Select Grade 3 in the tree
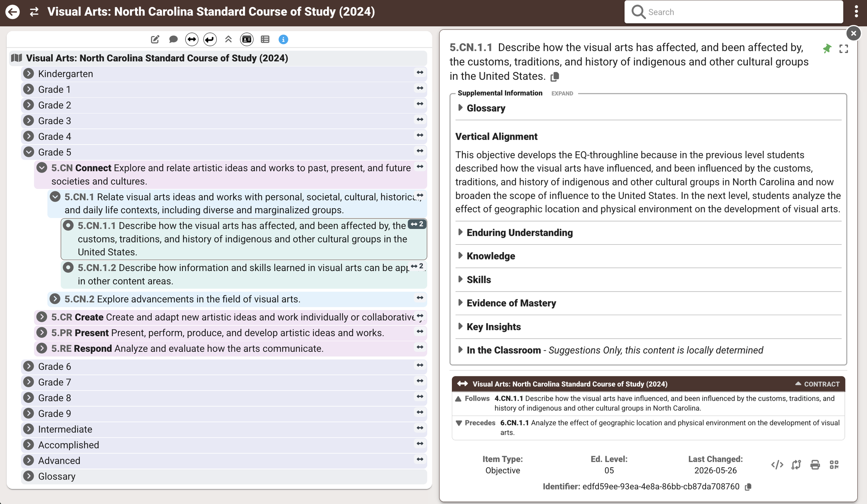 click(224, 121)
